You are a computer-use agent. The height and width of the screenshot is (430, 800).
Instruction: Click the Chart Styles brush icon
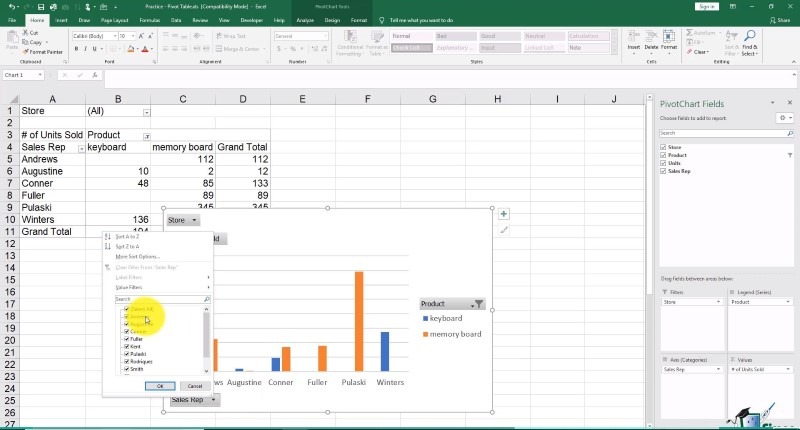click(x=504, y=229)
